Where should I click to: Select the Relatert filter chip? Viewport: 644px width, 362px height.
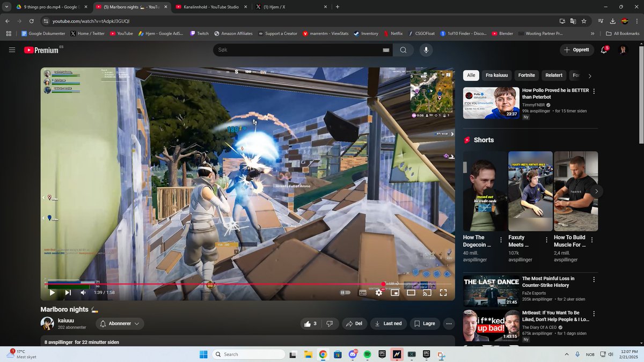pyautogui.click(x=554, y=76)
